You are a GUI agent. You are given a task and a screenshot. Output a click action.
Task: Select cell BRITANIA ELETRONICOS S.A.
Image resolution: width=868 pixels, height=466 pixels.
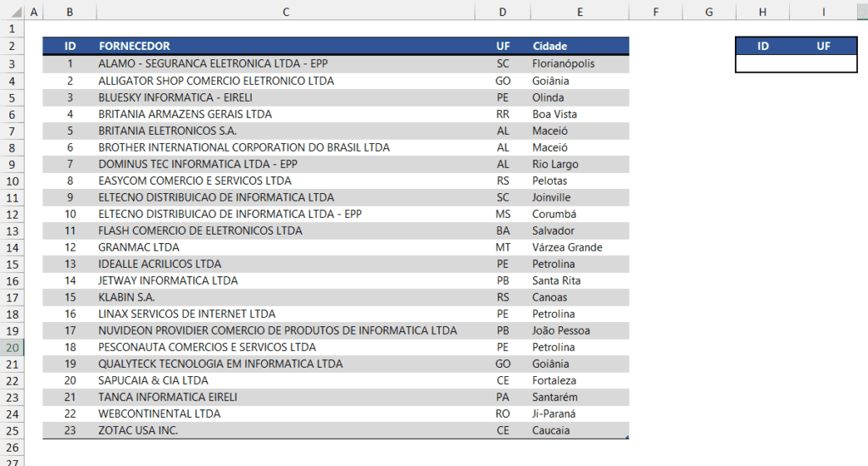tap(286, 130)
